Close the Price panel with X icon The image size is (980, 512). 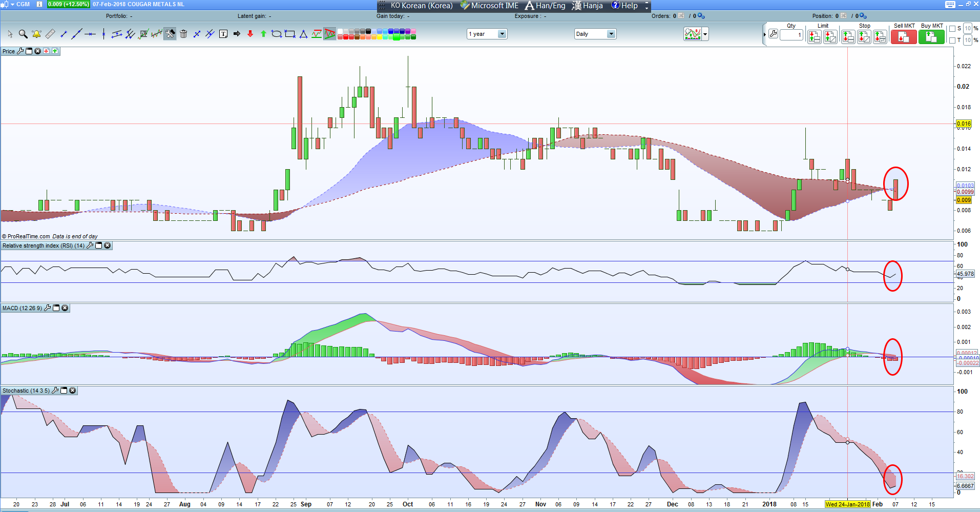37,51
